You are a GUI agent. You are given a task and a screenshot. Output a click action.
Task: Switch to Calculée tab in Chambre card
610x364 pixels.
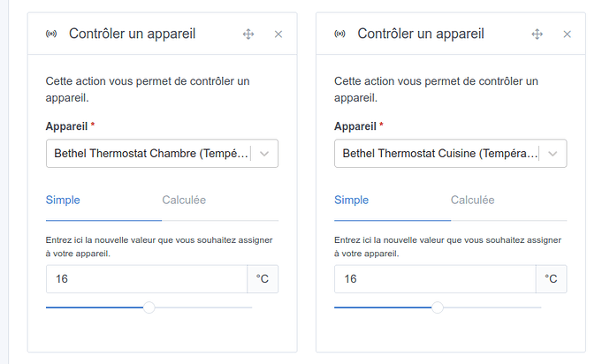pos(184,201)
